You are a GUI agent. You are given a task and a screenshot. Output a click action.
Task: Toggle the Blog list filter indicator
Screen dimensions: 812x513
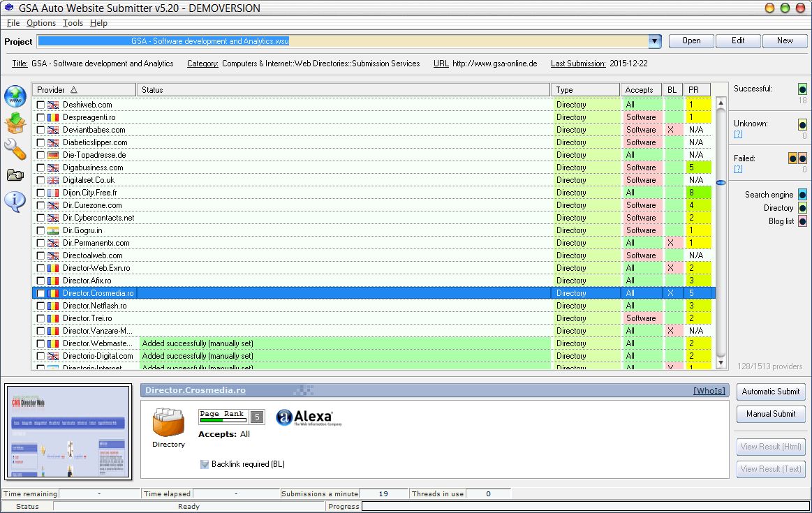pyautogui.click(x=802, y=221)
